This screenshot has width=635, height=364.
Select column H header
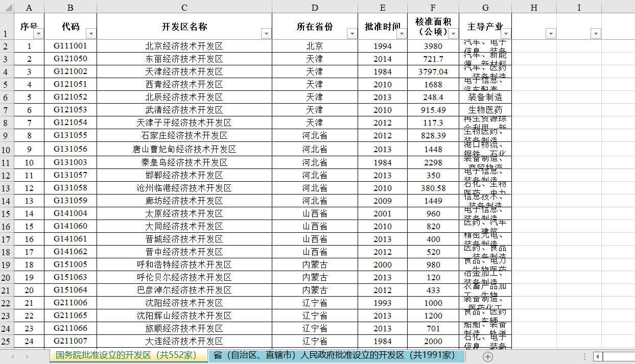click(534, 7)
